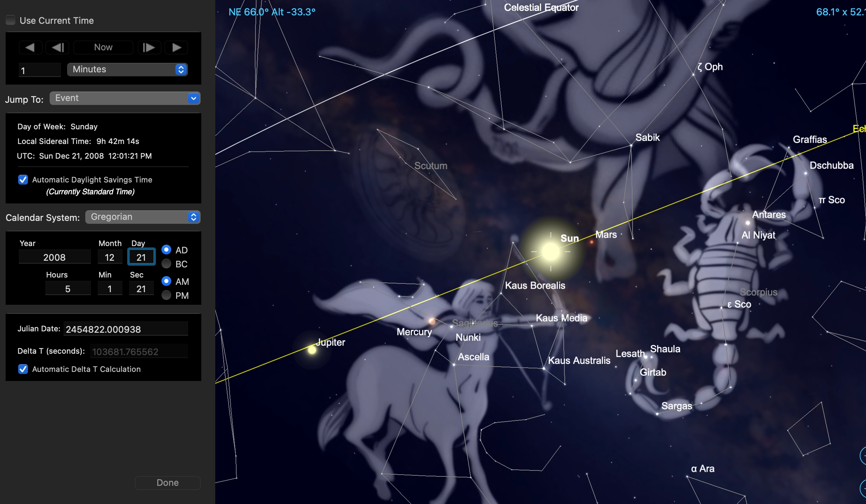The height and width of the screenshot is (504, 866).
Task: Step time backward one increment
Action: tap(58, 47)
